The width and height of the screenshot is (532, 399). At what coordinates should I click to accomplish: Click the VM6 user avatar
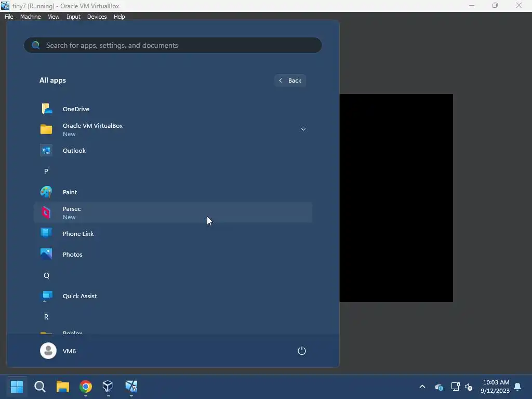point(48,351)
